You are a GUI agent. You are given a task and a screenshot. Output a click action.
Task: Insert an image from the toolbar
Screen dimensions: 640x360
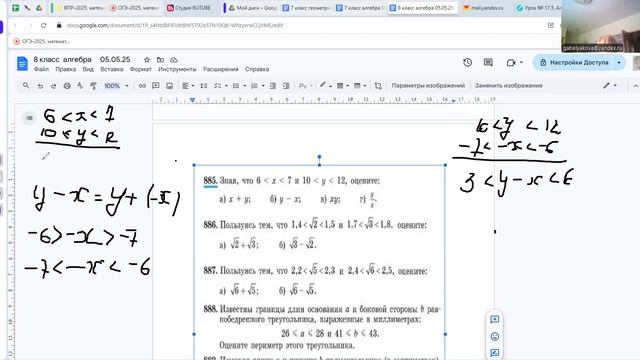169,86
